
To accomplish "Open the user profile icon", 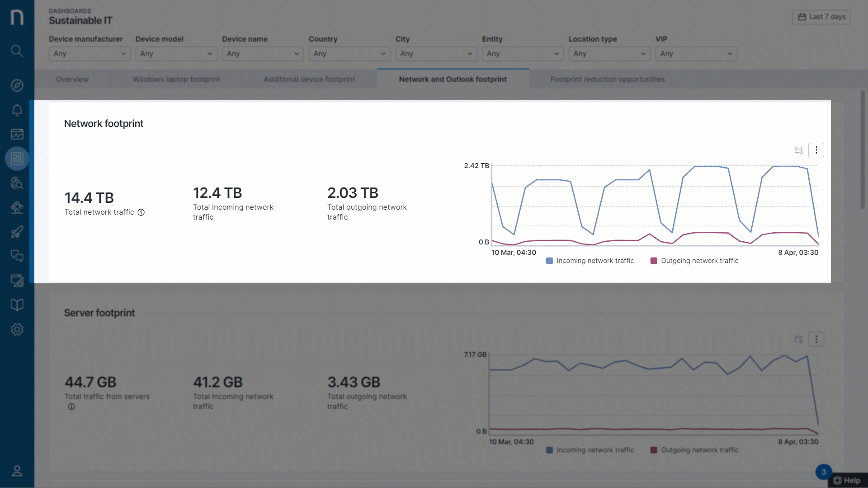I will pyautogui.click(x=17, y=471).
